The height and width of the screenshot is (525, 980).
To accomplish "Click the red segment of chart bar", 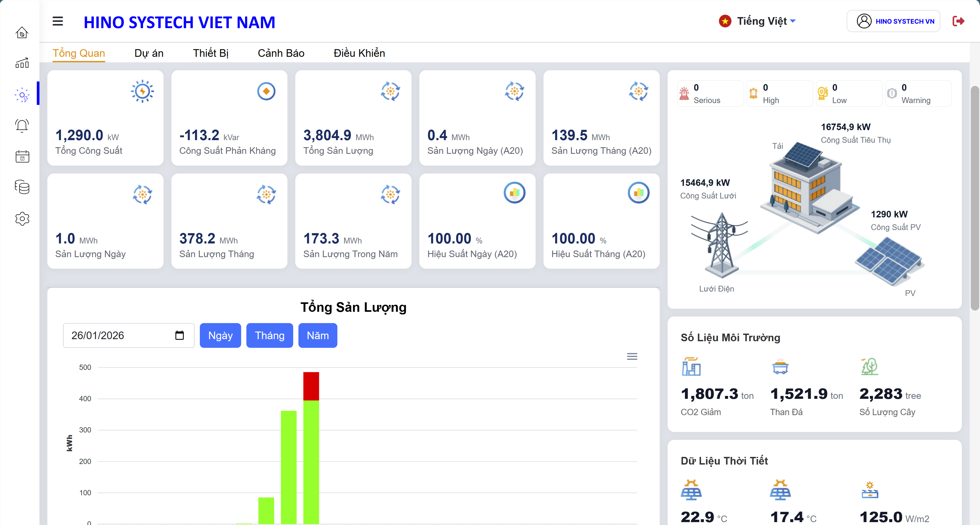I will coord(311,386).
